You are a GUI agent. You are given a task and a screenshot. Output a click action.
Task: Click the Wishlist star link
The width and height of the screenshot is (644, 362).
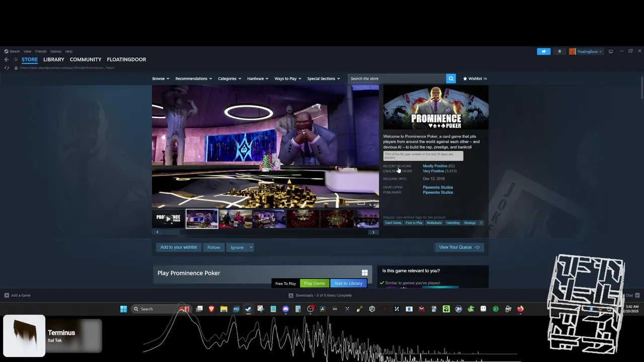475,78
